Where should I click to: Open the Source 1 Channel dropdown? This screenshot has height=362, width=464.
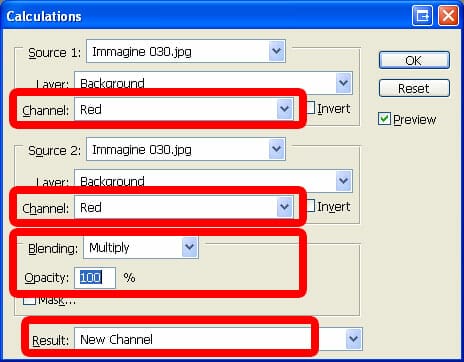(184, 109)
